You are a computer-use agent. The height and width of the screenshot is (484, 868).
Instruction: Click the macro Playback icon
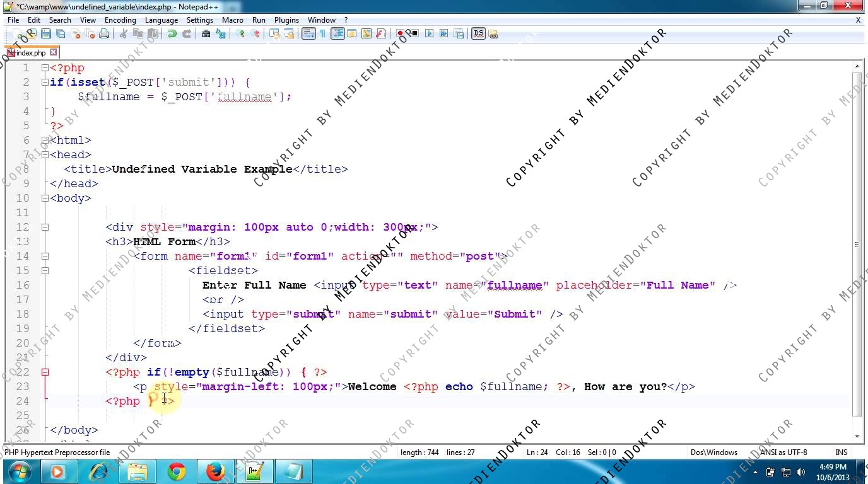430,34
